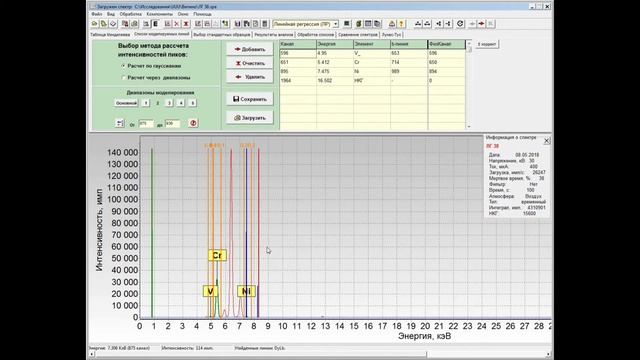Click the circular refresh toolbar icon
Viewport: 640px width, 360px height.
[460, 24]
